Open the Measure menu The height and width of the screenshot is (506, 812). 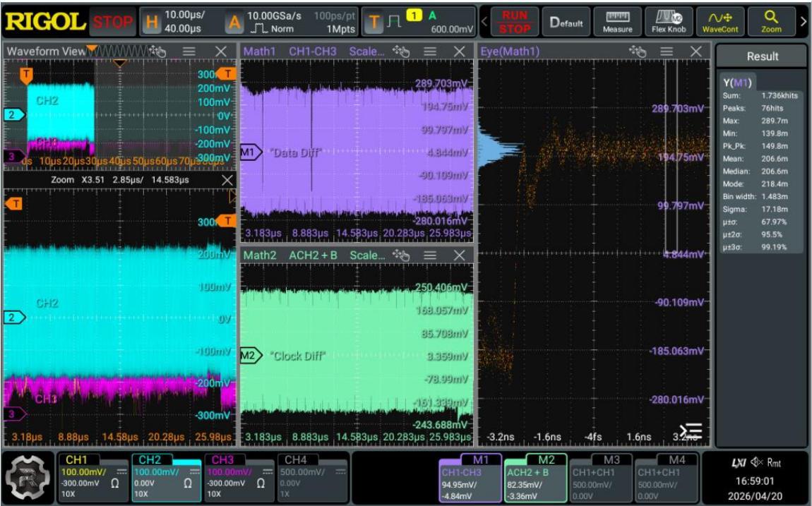pos(617,23)
